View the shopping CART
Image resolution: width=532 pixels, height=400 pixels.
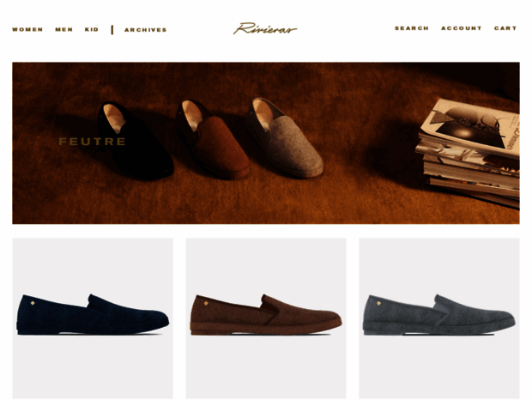[x=505, y=28]
